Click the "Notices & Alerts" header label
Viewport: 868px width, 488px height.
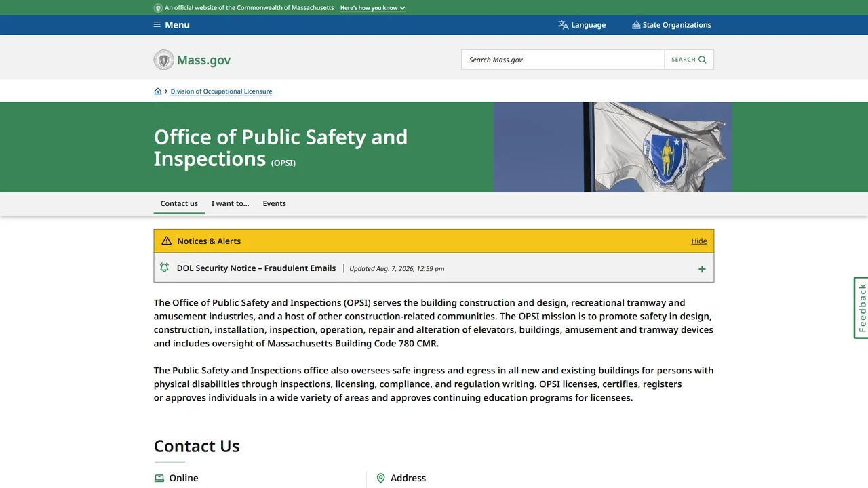(x=209, y=241)
